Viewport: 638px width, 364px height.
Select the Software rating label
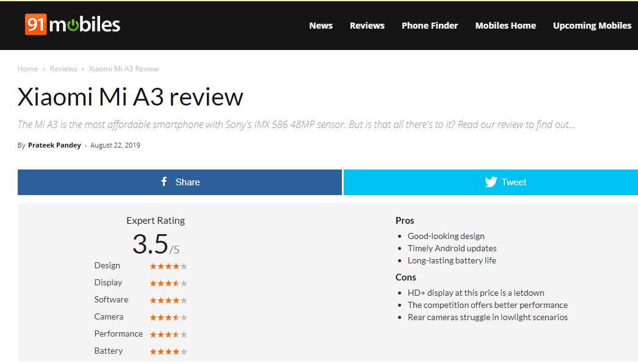[111, 299]
